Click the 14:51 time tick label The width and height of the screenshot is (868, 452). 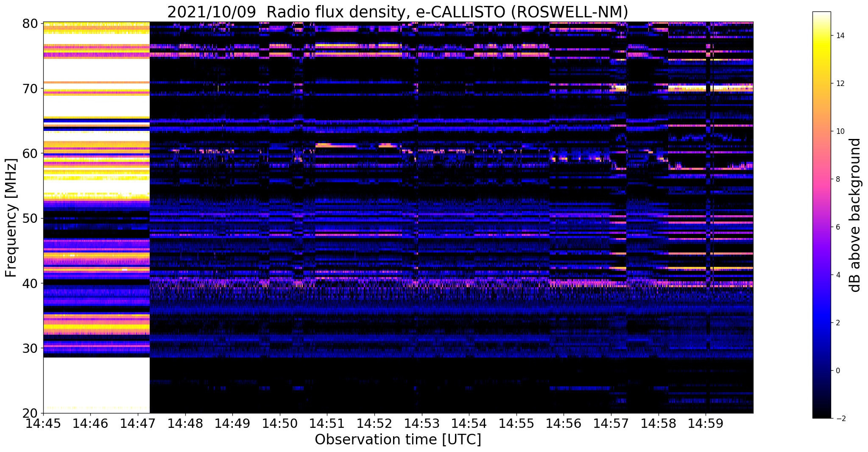pyautogui.click(x=327, y=423)
